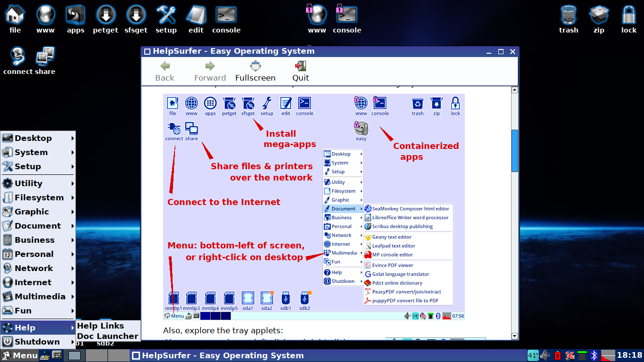Expand the Filesystem menu category
This screenshot has width=644, height=362.
38,197
